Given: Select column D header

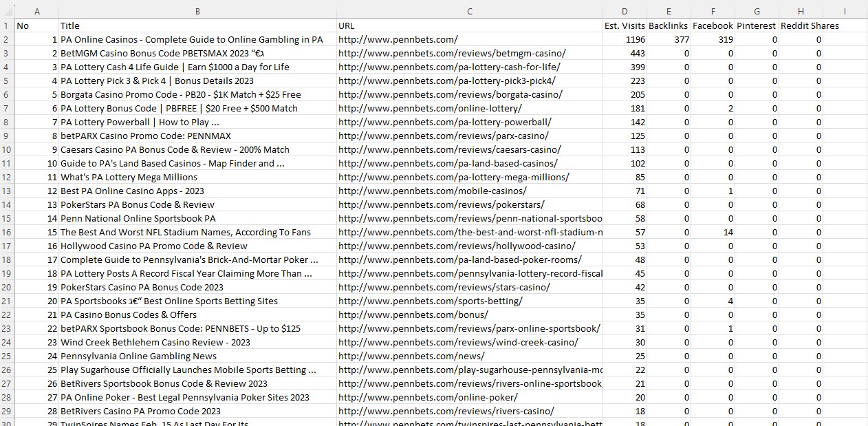Looking at the screenshot, I should pyautogui.click(x=625, y=12).
